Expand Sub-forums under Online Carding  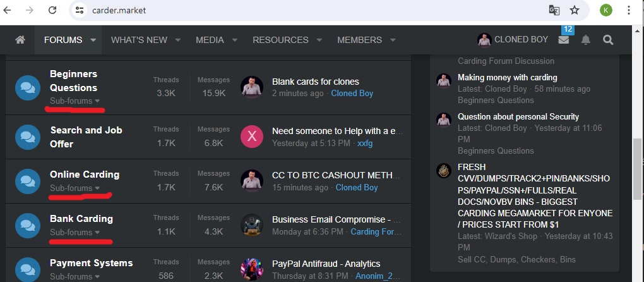(75, 188)
